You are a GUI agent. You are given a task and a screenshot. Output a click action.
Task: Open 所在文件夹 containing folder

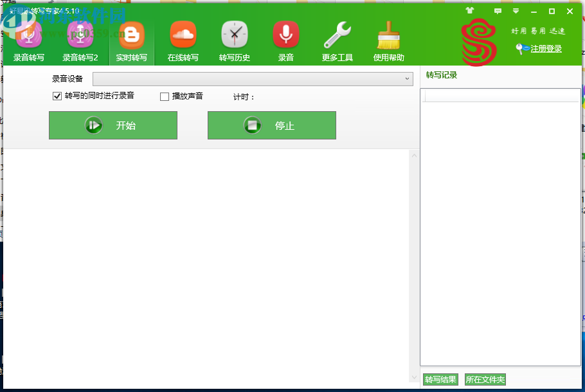[484, 379]
